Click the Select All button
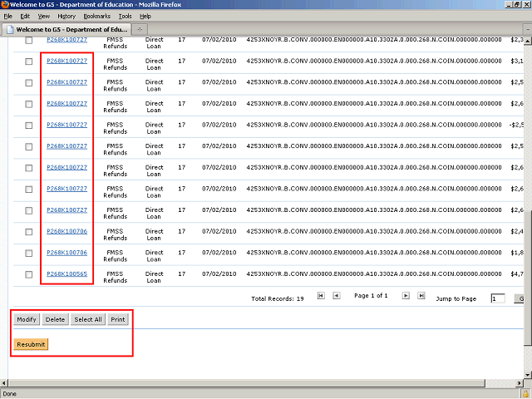This screenshot has width=532, height=399. 87,319
